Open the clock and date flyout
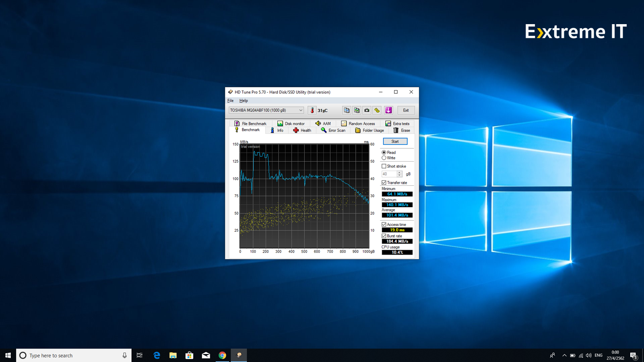This screenshot has width=644, height=362. coord(615,355)
